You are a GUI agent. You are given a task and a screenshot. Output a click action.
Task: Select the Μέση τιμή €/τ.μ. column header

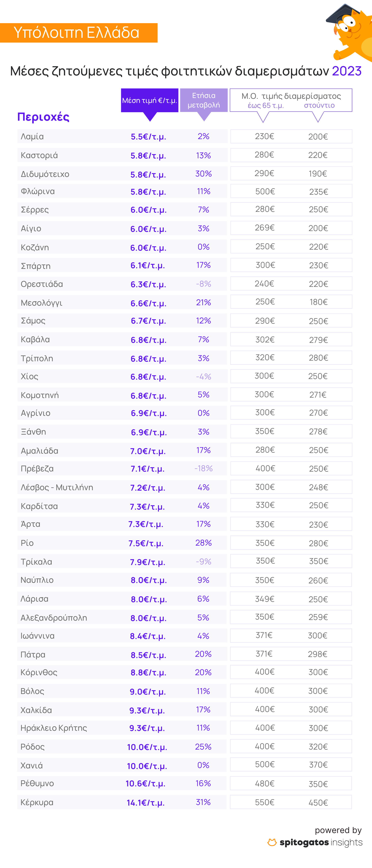tap(149, 100)
